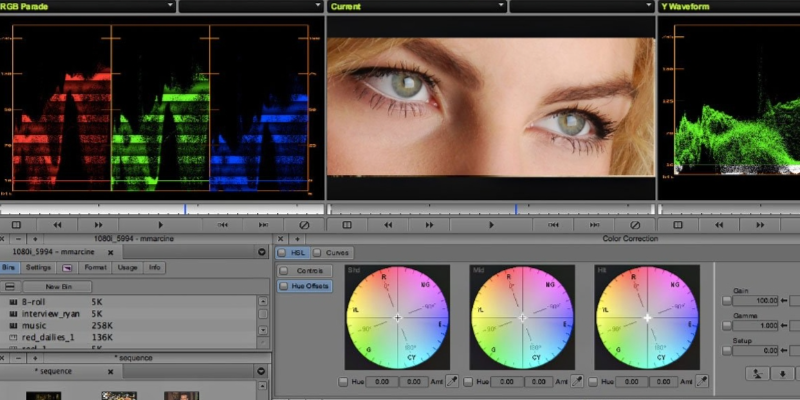Click the center of the Mid color wheel

(522, 317)
